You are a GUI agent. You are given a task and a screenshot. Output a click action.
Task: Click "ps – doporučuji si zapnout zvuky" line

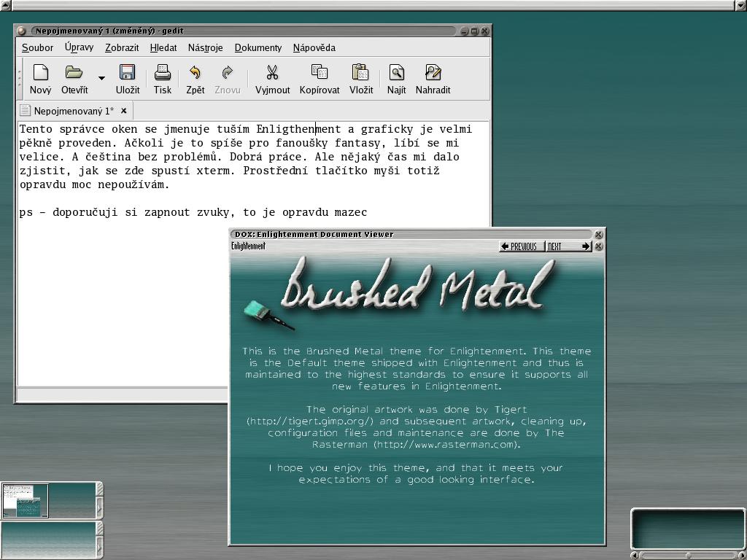pos(193,212)
